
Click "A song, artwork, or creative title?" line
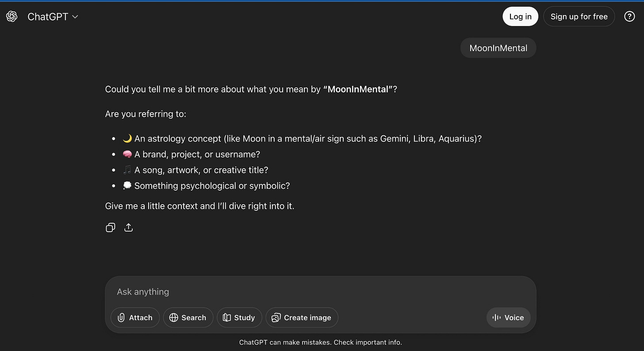(195, 170)
